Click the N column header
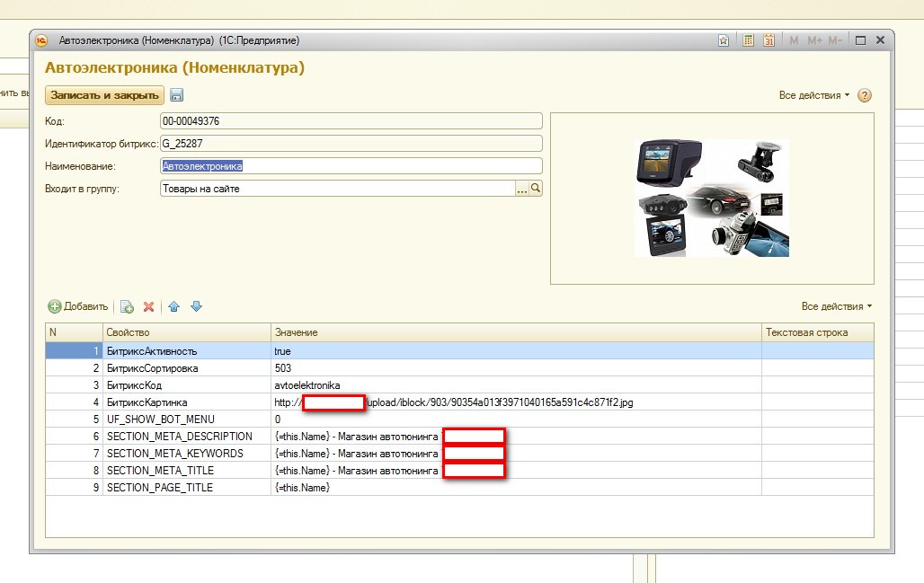The width and height of the screenshot is (924, 583). [75, 332]
